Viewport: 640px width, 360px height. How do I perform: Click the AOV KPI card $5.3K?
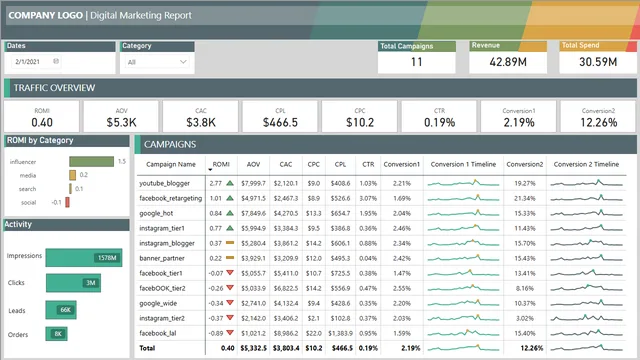coord(121,117)
